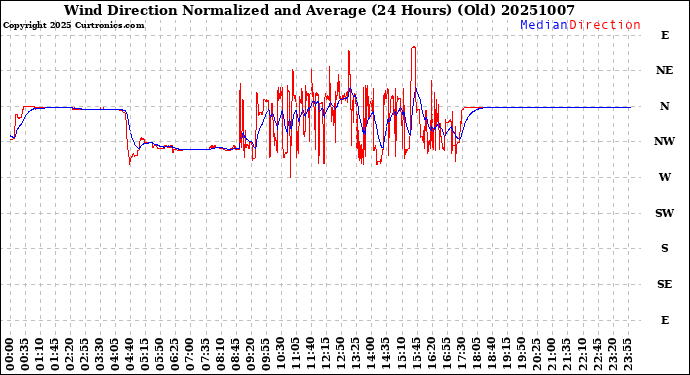Image resolution: width=690 pixels, height=375 pixels.
Task: Click the 17:30 time label
Action: tap(461, 354)
